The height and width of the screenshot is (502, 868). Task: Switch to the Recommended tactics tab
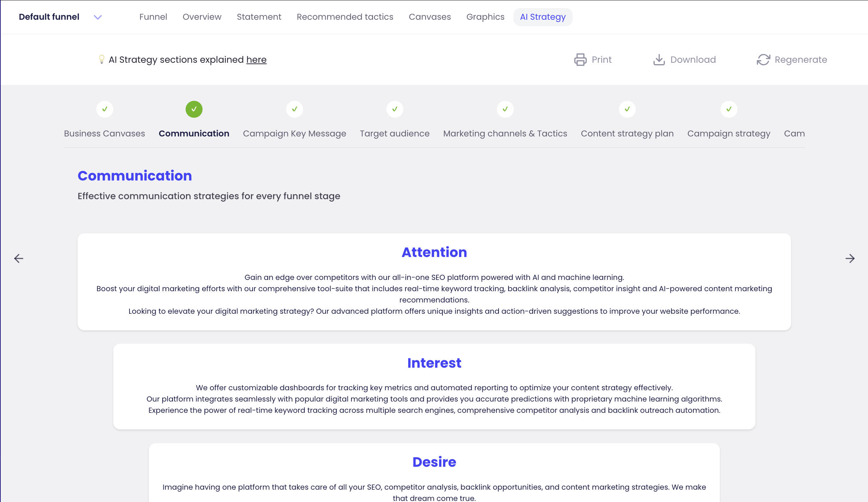click(x=345, y=17)
